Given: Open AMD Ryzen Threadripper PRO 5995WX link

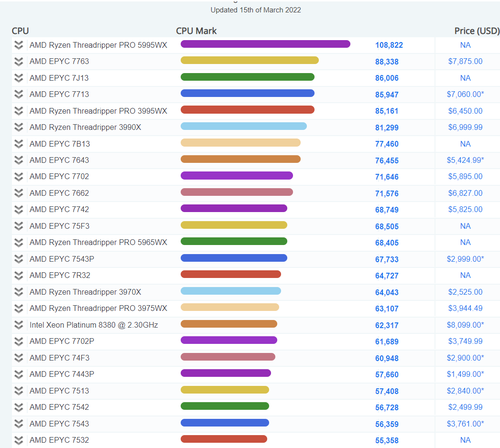Looking at the screenshot, I should tap(98, 45).
